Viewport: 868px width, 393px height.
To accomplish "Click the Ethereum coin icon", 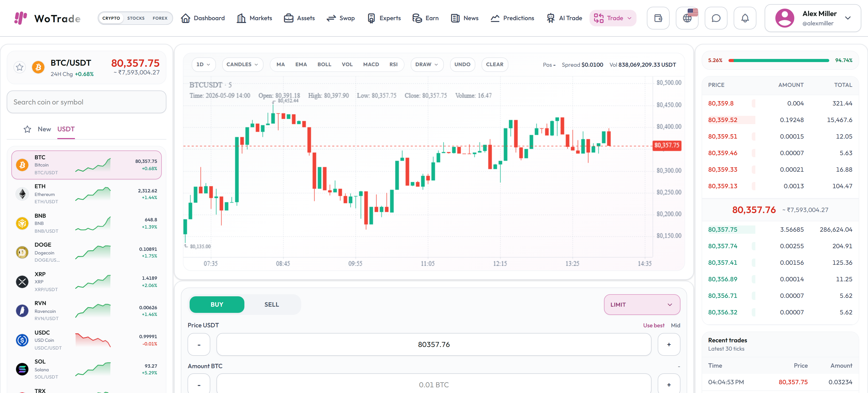I will [22, 194].
